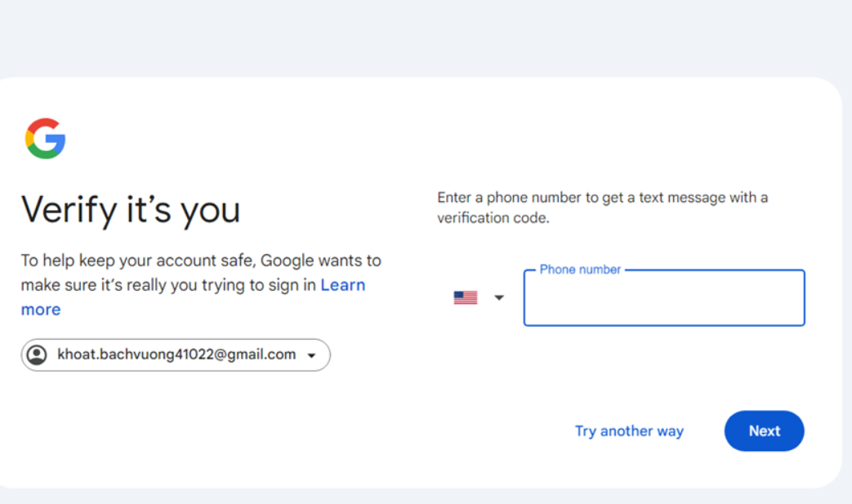Choose 'Try another way'
The image size is (852, 504).
tap(629, 431)
